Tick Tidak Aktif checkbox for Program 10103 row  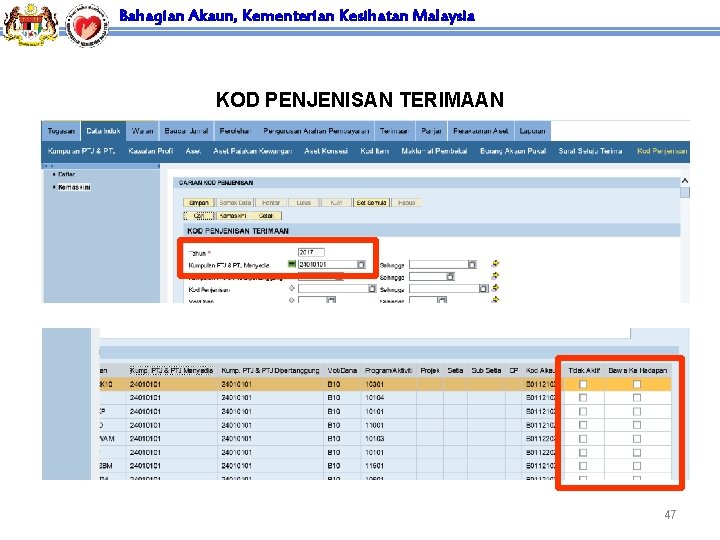coord(583,439)
